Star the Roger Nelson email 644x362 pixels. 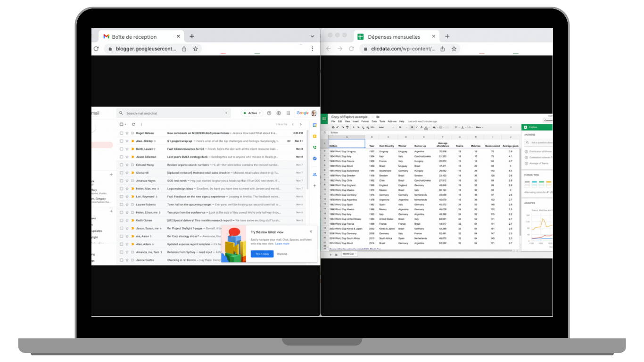click(127, 133)
